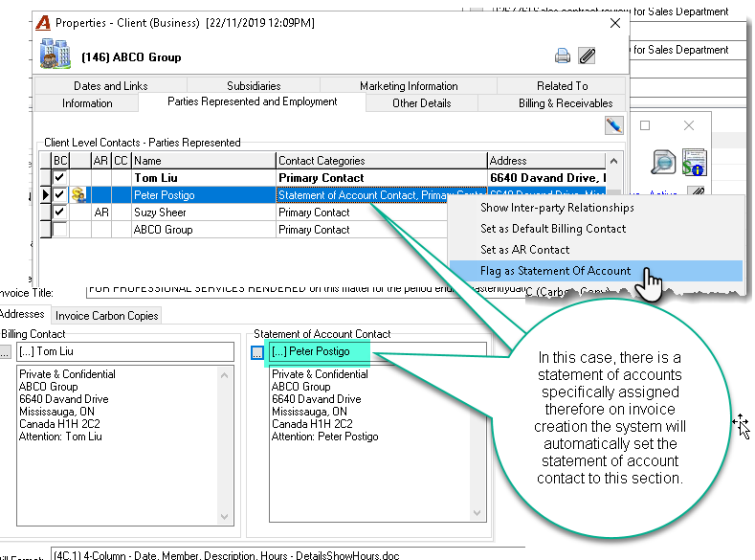The image size is (755, 560).
Task: Select the ABCO Group name cell
Action: point(204,230)
